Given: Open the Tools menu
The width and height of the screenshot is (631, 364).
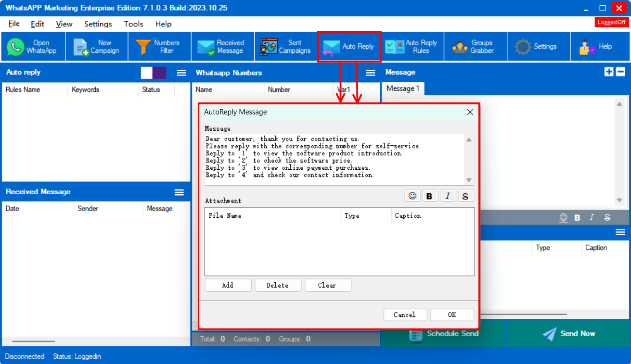Looking at the screenshot, I should coord(133,24).
